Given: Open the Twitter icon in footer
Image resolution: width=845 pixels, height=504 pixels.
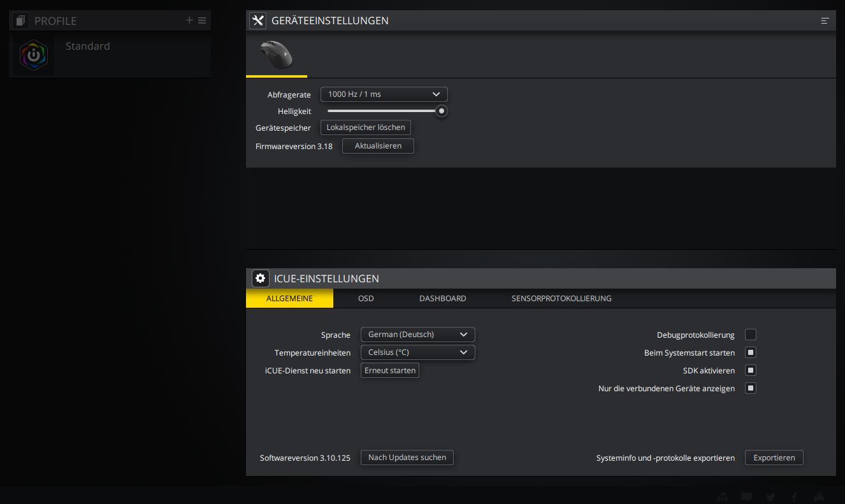Looking at the screenshot, I should click(771, 497).
